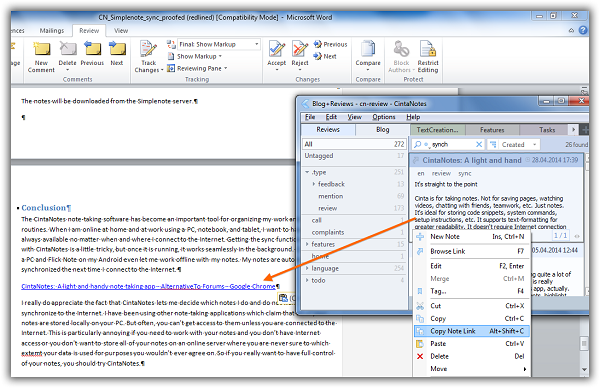Select Reviews tab in CintaNotes
The width and height of the screenshot is (600, 388).
(x=328, y=130)
